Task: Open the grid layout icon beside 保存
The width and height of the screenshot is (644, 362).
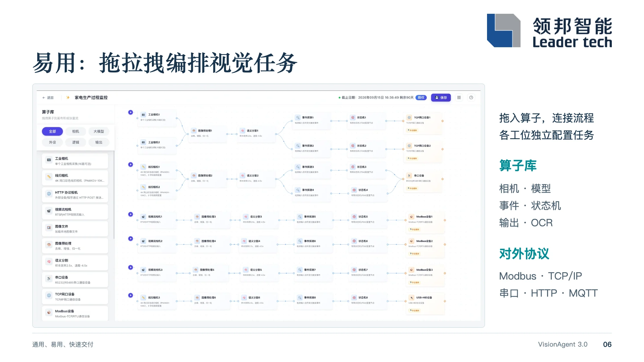Action: pyautogui.click(x=459, y=98)
